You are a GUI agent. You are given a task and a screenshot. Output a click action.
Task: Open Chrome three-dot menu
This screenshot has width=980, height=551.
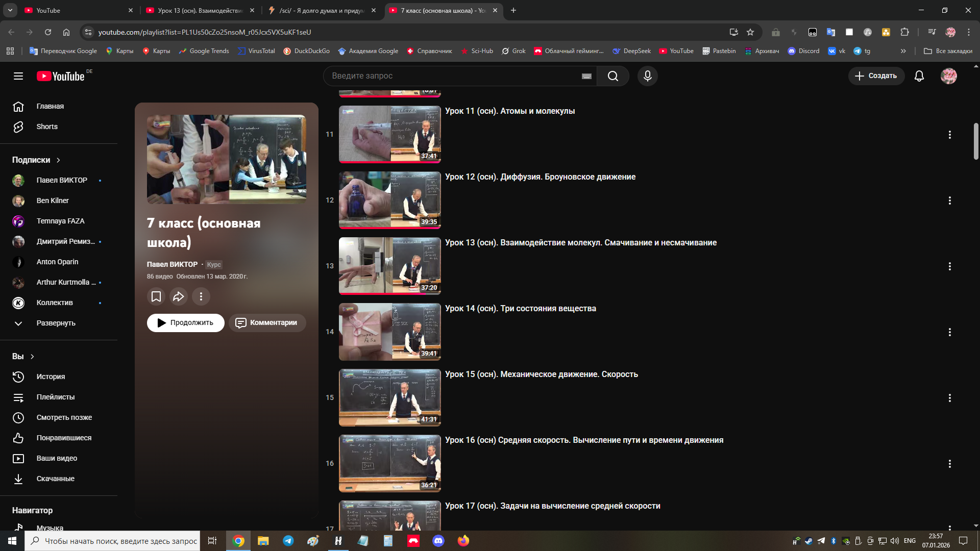point(969,32)
